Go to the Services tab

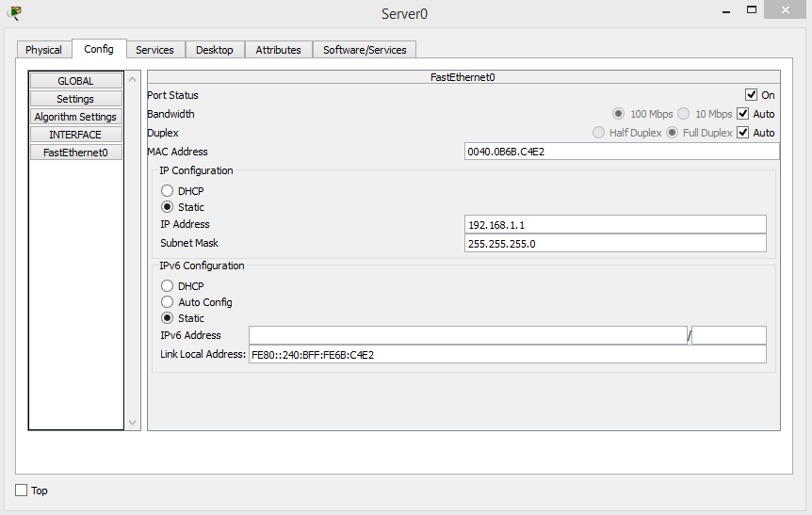click(x=154, y=50)
